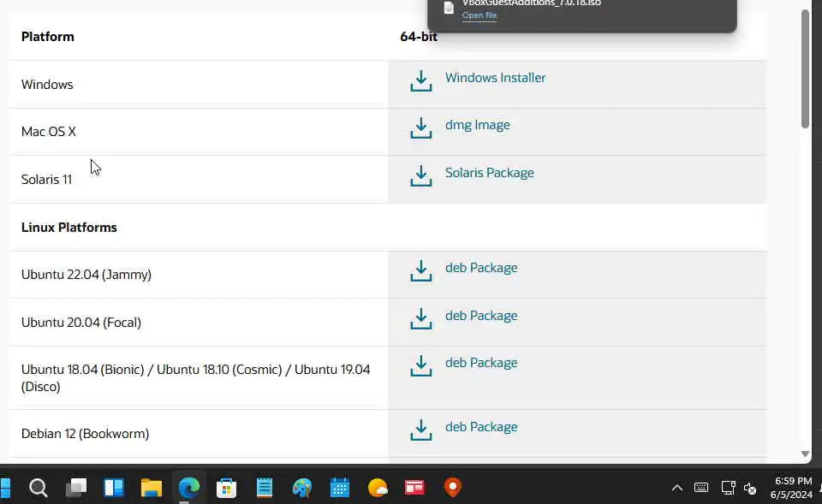Open the Solaris Package link
This screenshot has width=822, height=504.
[489, 173]
